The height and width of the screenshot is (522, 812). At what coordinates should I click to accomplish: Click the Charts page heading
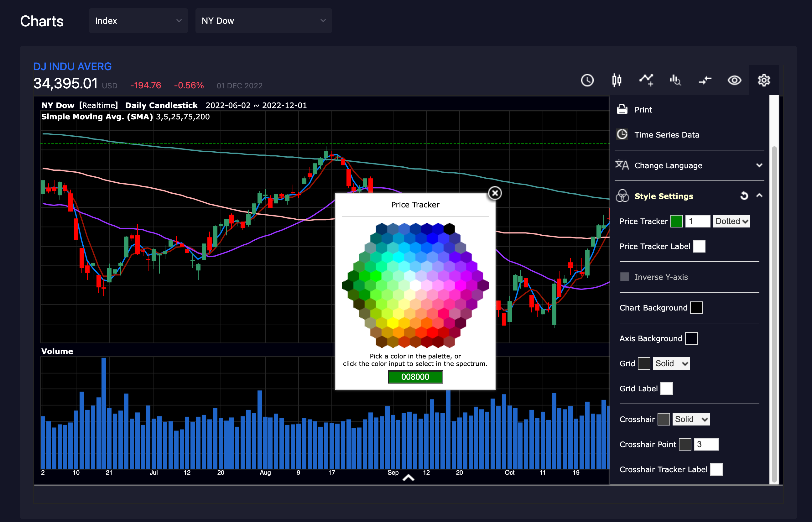pos(42,21)
